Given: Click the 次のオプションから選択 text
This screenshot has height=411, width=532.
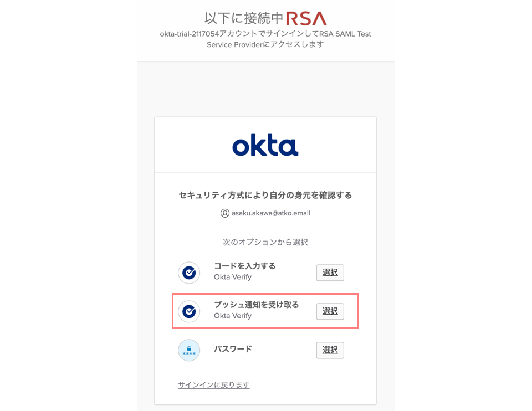Looking at the screenshot, I should pos(265,242).
